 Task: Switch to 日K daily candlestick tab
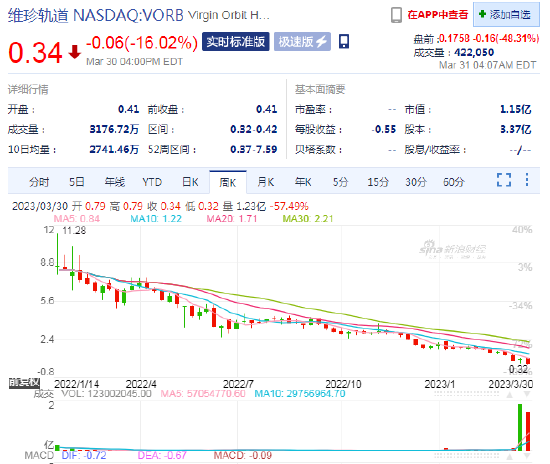[190, 182]
